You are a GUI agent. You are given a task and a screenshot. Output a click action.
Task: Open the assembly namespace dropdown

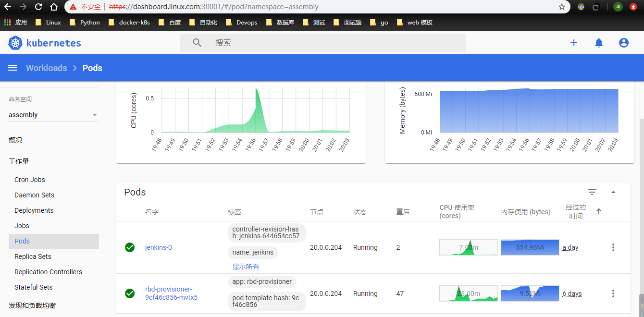(x=53, y=115)
